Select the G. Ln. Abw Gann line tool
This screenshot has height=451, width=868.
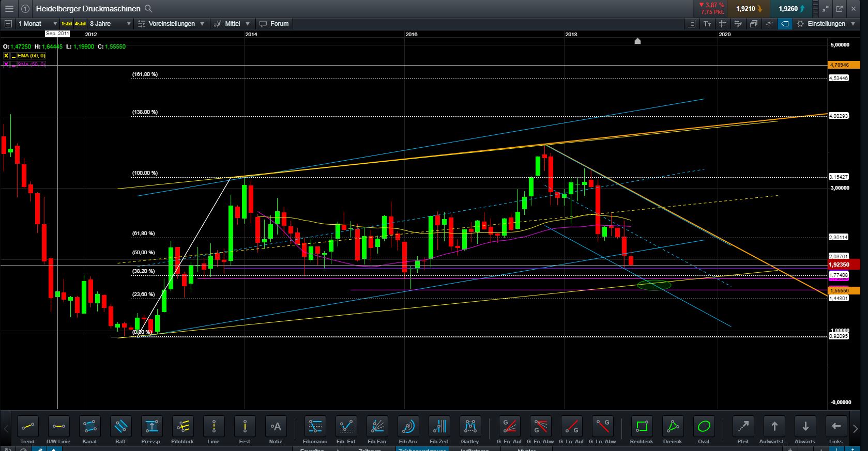(602, 427)
